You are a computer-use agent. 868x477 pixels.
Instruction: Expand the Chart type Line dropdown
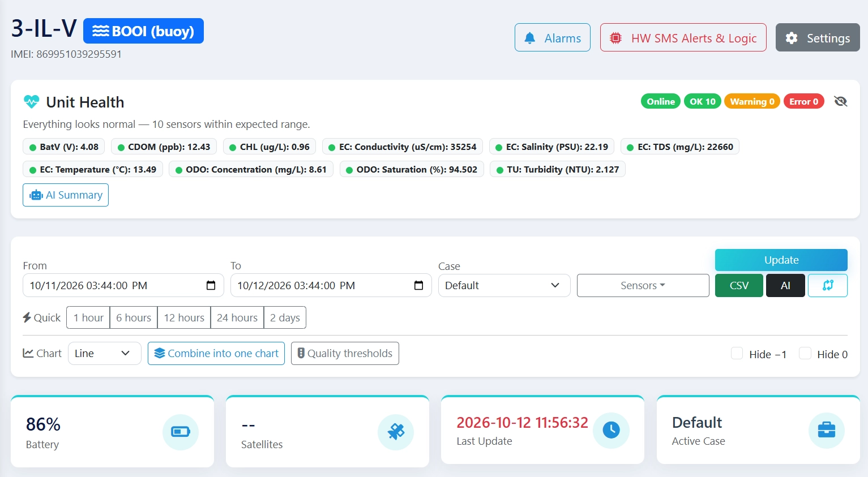point(105,353)
